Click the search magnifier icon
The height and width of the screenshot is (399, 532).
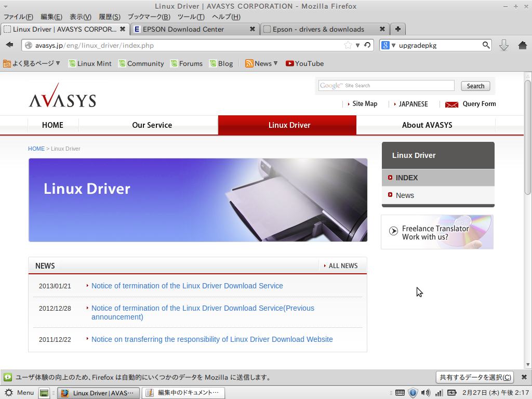pyautogui.click(x=486, y=45)
